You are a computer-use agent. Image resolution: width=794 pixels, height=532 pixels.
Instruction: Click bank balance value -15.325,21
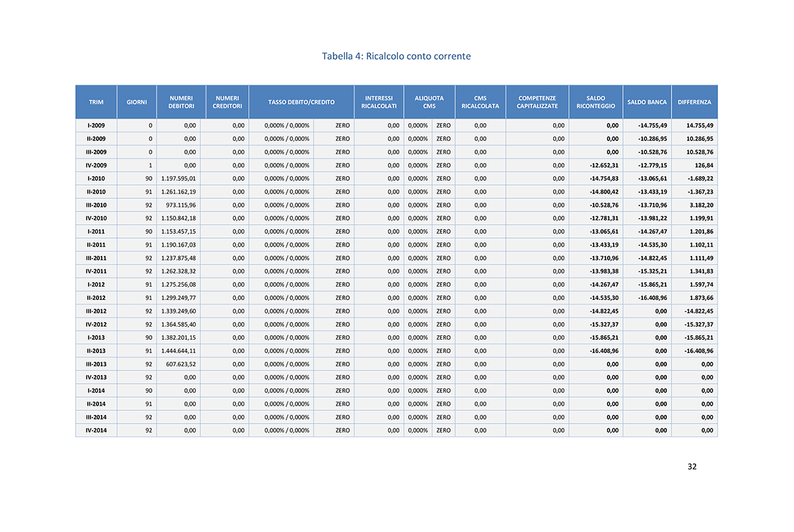click(653, 271)
